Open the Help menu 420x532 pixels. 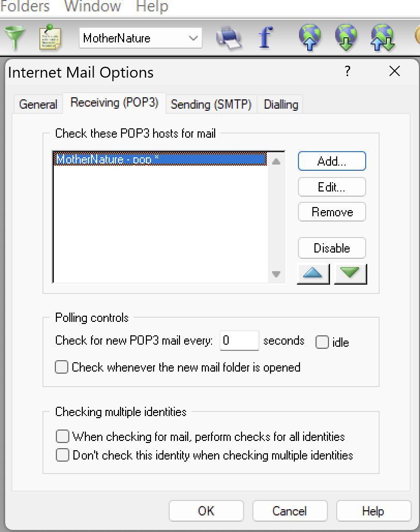[152, 7]
